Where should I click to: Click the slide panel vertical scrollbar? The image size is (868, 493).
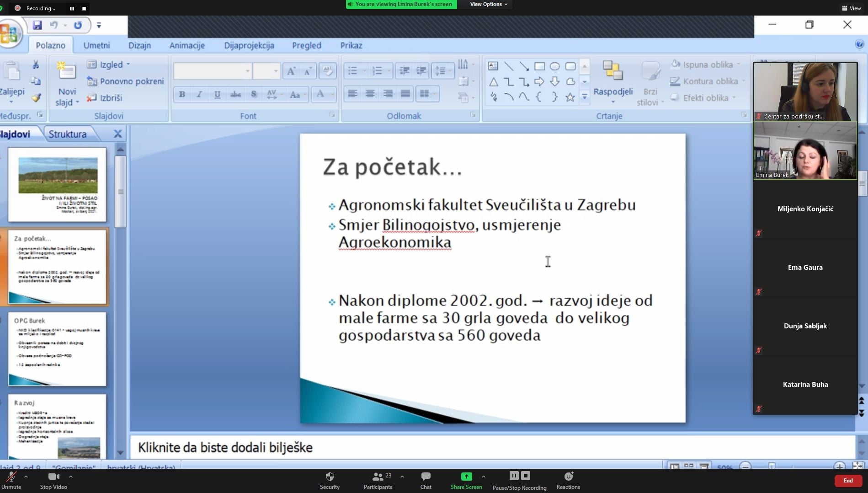121,192
